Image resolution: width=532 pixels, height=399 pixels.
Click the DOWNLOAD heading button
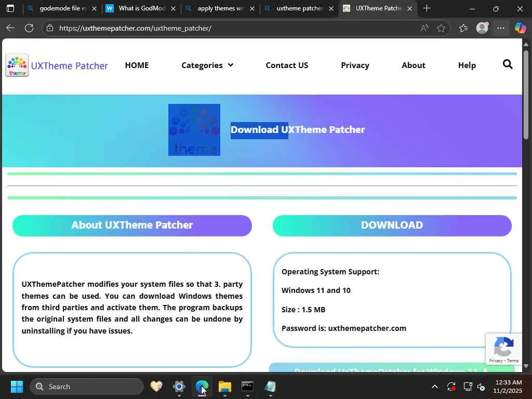[x=392, y=225]
